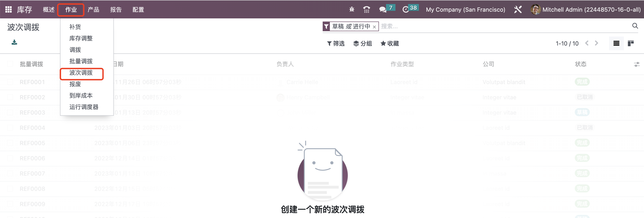The width and height of the screenshot is (644, 218).
Task: Click the download export icon
Action: [14, 42]
